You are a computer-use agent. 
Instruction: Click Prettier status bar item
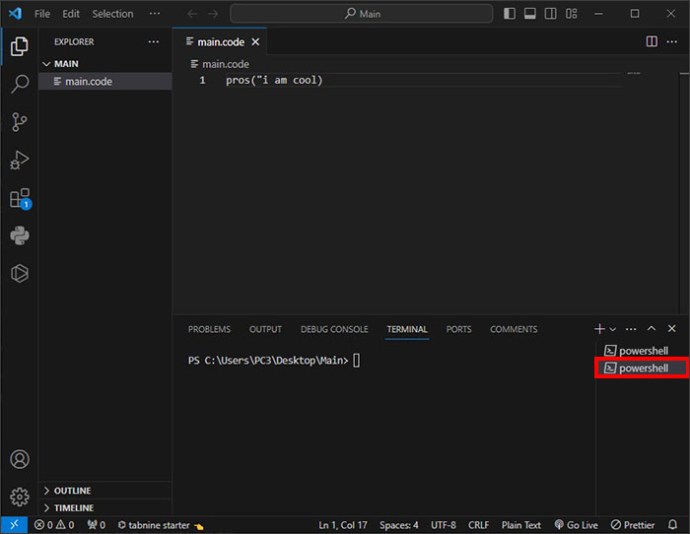(632, 525)
